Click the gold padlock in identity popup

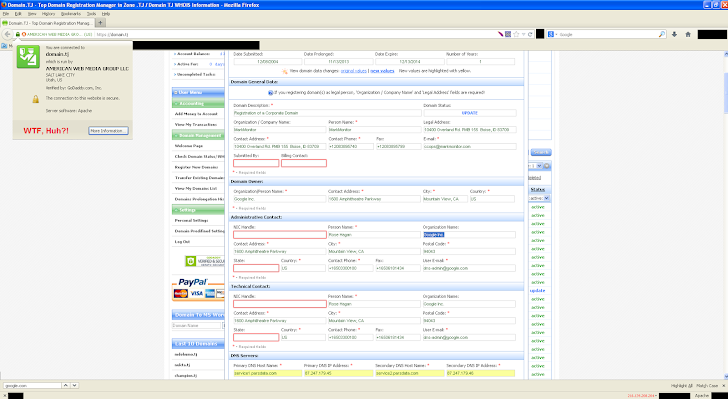(35, 99)
